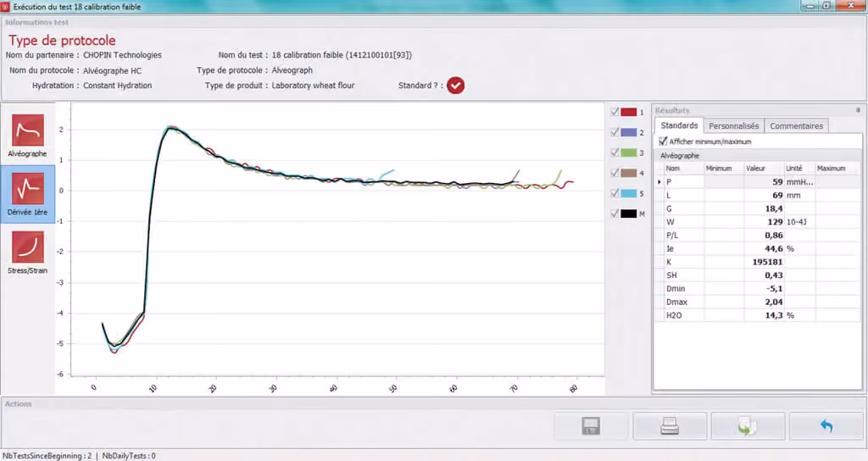Screen dimensions: 868x461
Task: Toggle checkbox for curve 2
Action: pyautogui.click(x=615, y=132)
